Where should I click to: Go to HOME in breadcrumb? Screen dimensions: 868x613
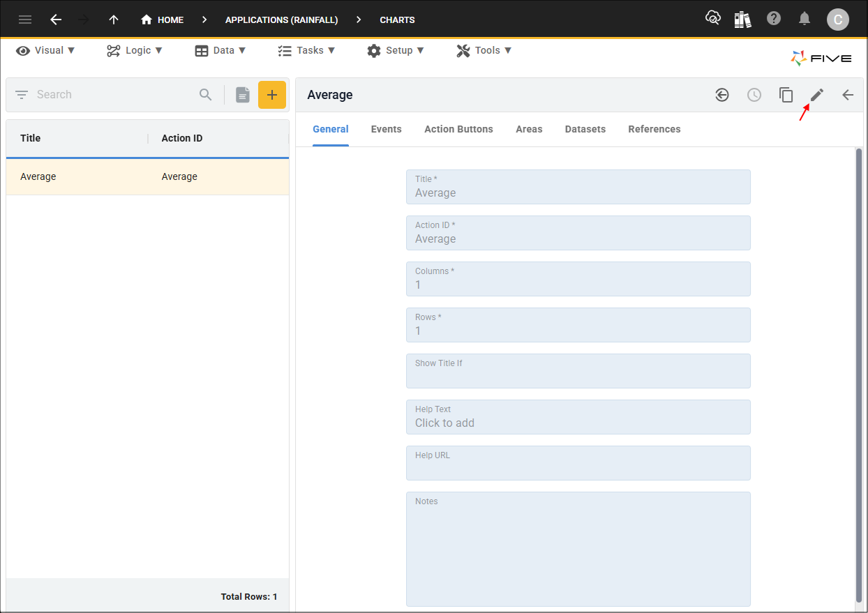click(163, 20)
